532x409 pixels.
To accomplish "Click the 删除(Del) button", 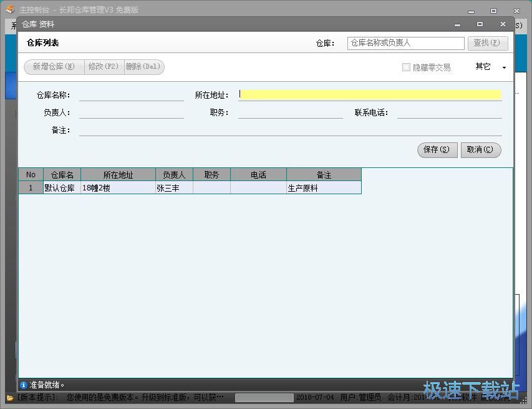I will [x=144, y=67].
